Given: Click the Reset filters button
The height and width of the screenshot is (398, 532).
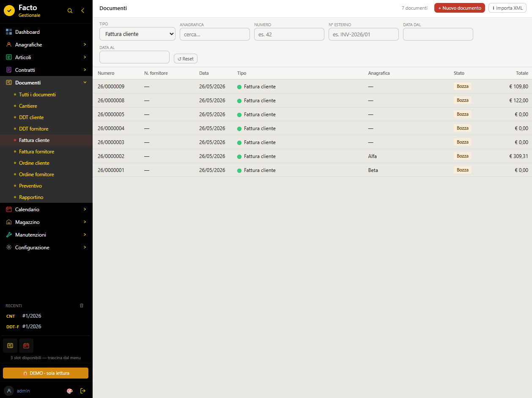Looking at the screenshot, I should (x=186, y=59).
